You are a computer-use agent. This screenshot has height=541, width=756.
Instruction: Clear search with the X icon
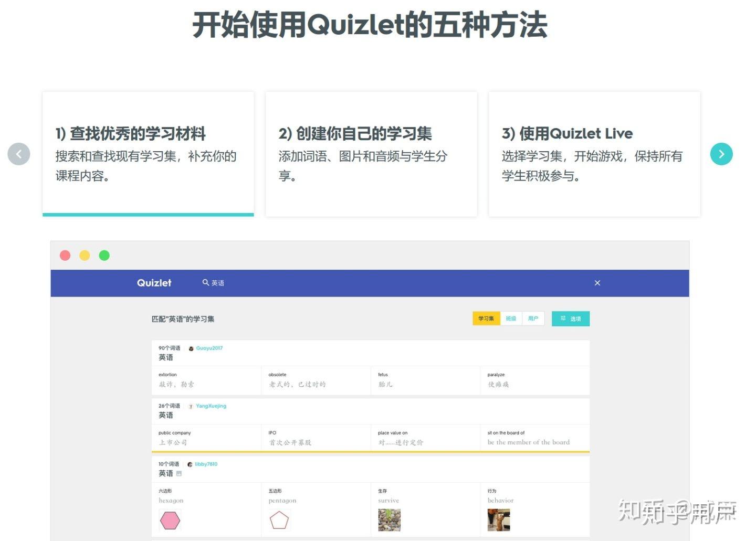[597, 283]
